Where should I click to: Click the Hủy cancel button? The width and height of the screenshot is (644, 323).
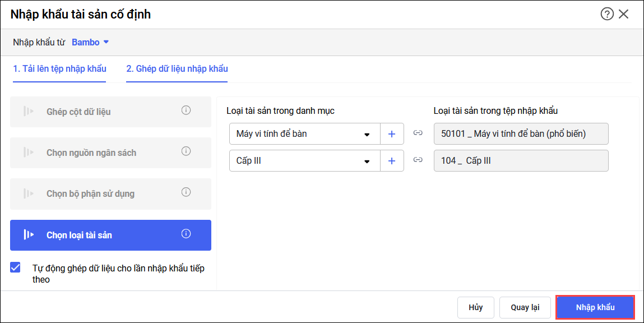[x=476, y=307]
